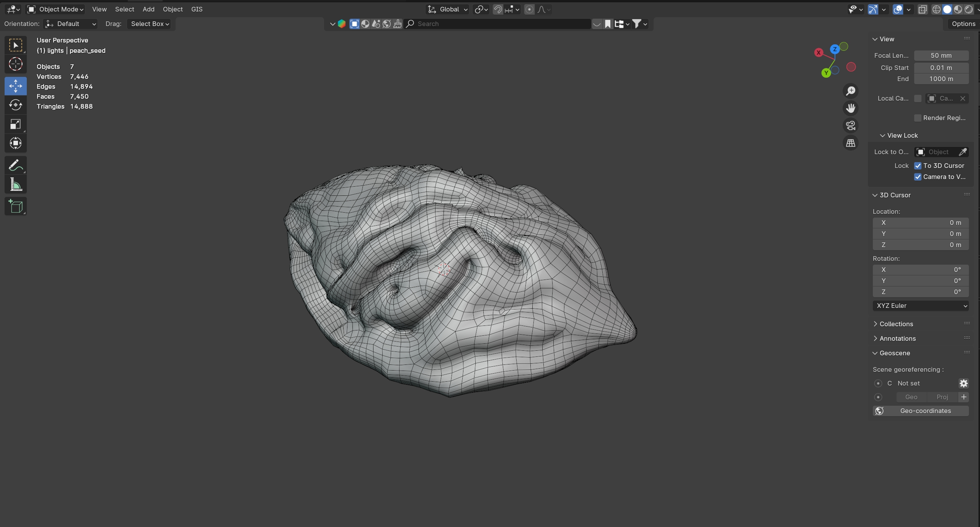Click the Focal Length 50 mm field
This screenshot has width=980, height=527.
[941, 55]
